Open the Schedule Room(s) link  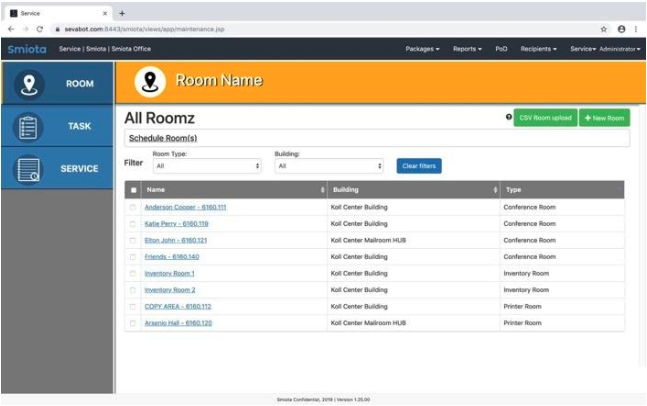coord(163,138)
